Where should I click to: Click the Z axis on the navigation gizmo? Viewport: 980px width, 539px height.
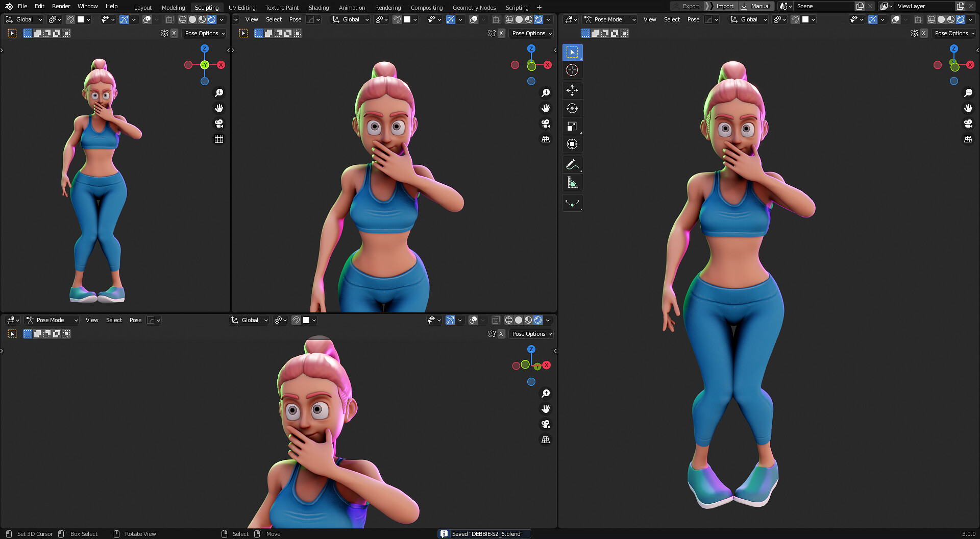[x=953, y=48]
